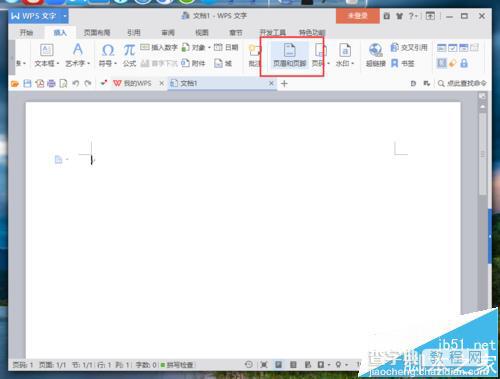Open the 艺术字 word art gallery
This screenshot has height=379, width=500.
(77, 55)
